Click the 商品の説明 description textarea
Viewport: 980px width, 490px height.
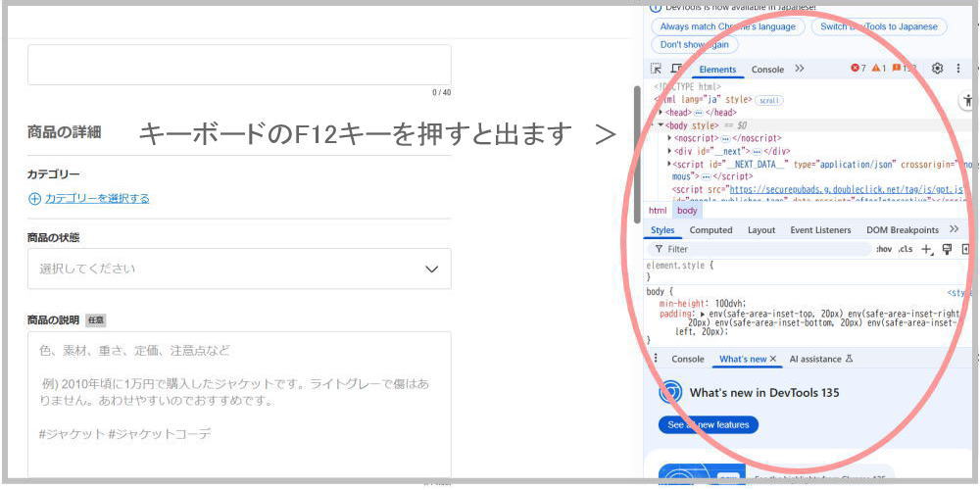coord(239,407)
